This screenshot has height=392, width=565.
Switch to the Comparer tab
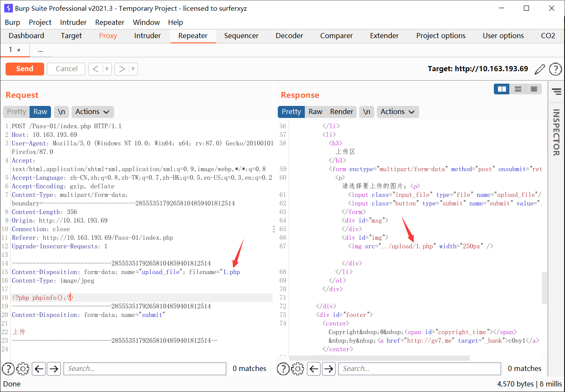tap(337, 36)
